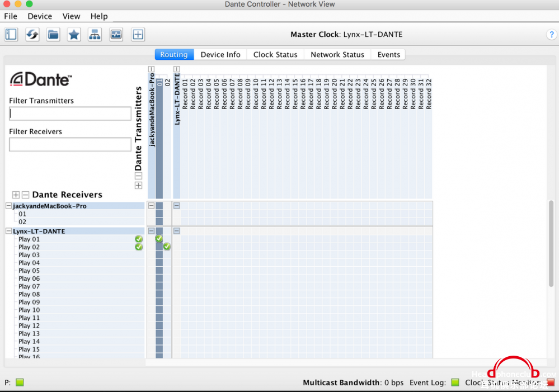Click transmitter channel 02 column header
559x392 pixels.
click(167, 82)
